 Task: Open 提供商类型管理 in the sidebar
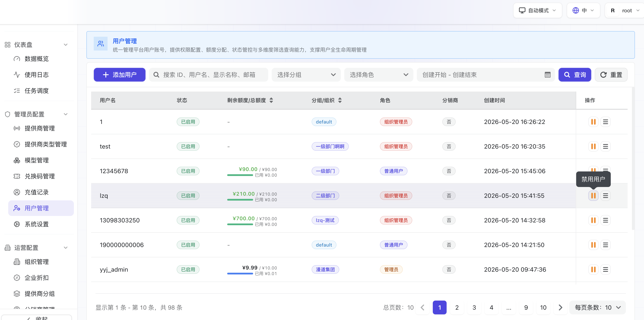click(41, 144)
